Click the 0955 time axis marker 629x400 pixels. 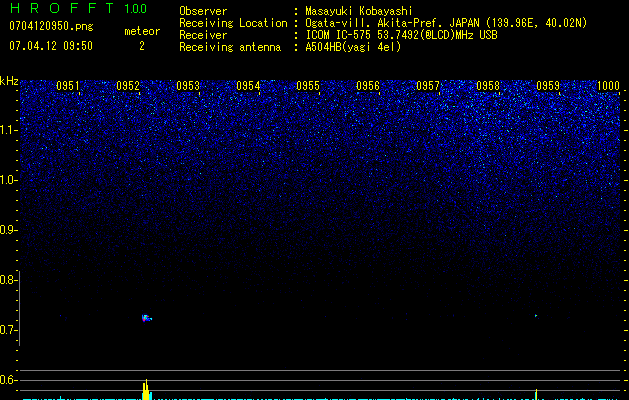click(308, 86)
